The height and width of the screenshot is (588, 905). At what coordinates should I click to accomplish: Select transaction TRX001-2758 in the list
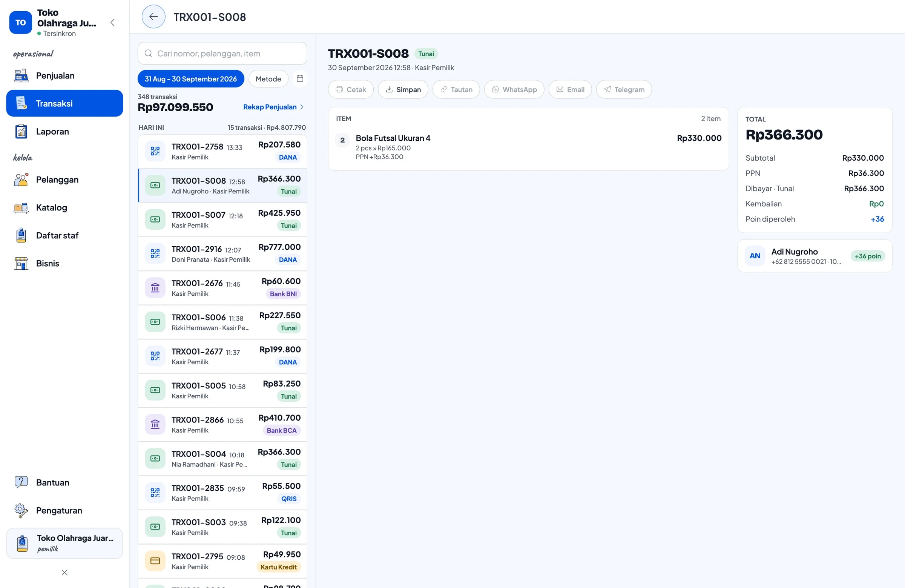tap(222, 151)
